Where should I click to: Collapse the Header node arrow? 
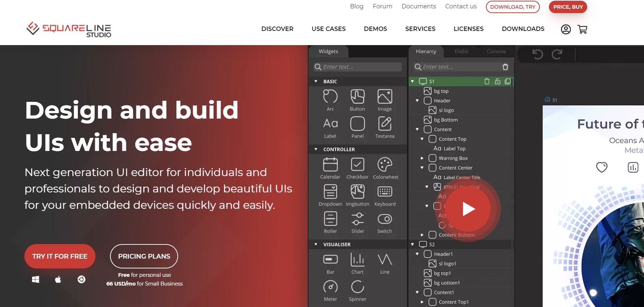[x=417, y=101]
